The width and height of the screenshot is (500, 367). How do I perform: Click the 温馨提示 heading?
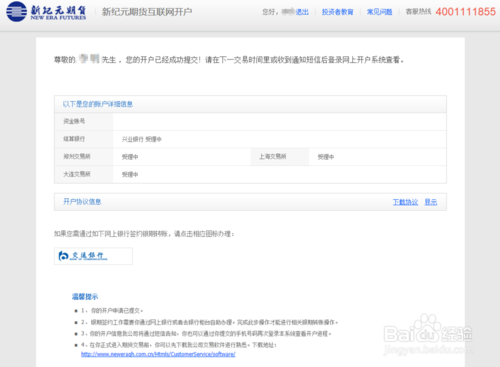click(85, 297)
